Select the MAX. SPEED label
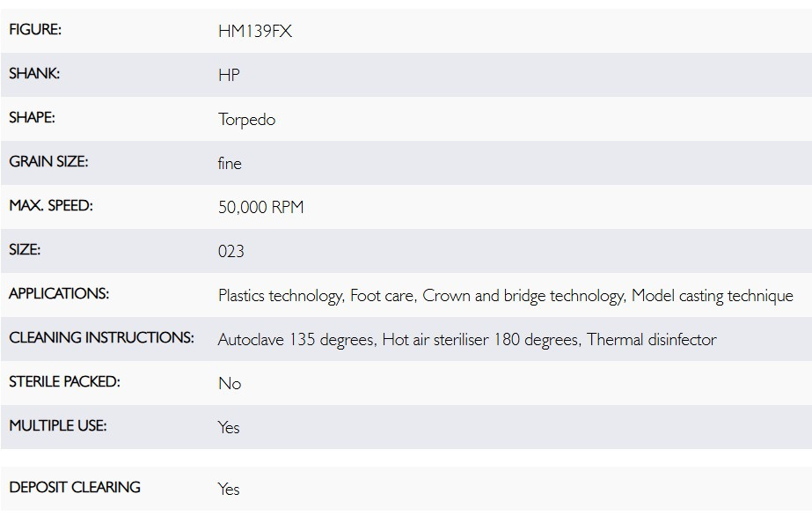This screenshot has height=516, width=812. [x=50, y=206]
